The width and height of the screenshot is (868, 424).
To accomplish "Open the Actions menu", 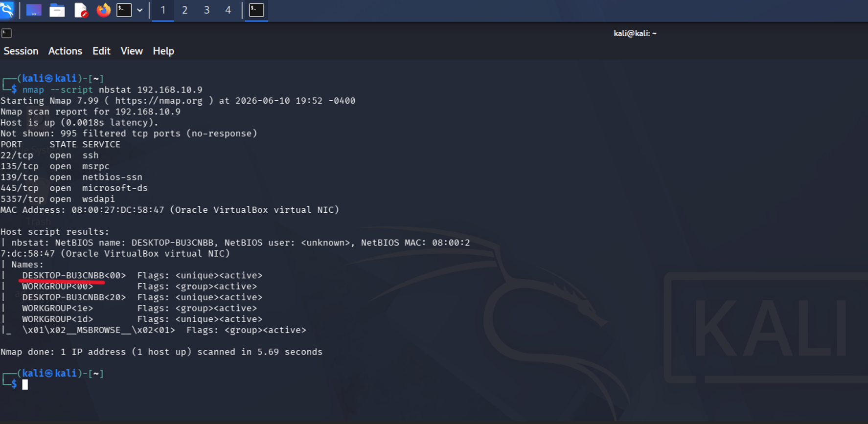I will click(x=65, y=51).
